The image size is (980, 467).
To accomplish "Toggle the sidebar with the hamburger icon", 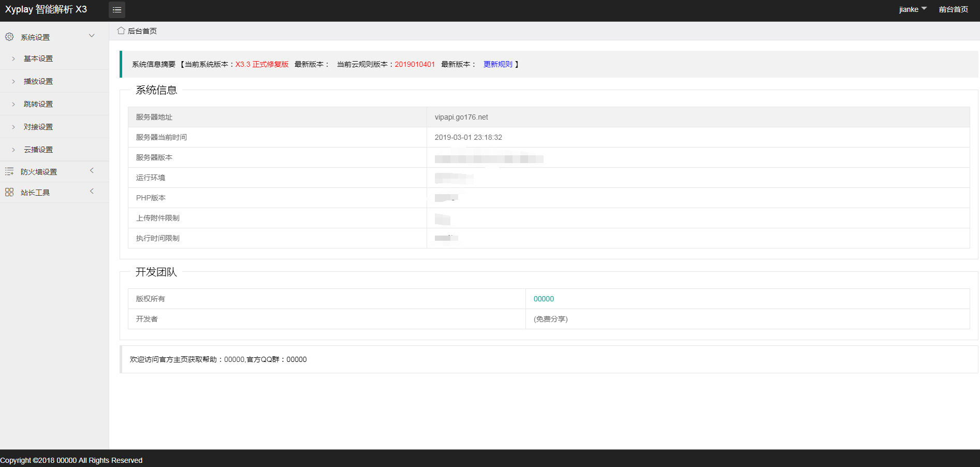I will pyautogui.click(x=117, y=10).
